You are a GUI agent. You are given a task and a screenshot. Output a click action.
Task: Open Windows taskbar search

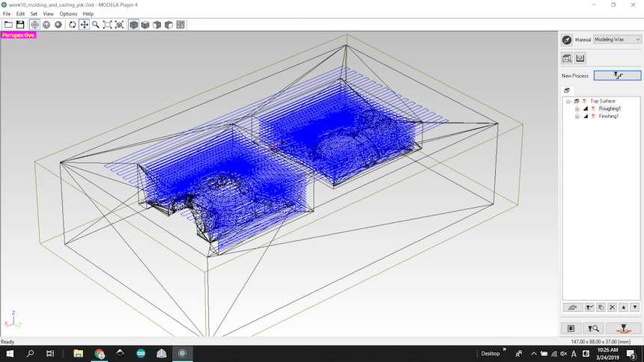click(x=30, y=353)
